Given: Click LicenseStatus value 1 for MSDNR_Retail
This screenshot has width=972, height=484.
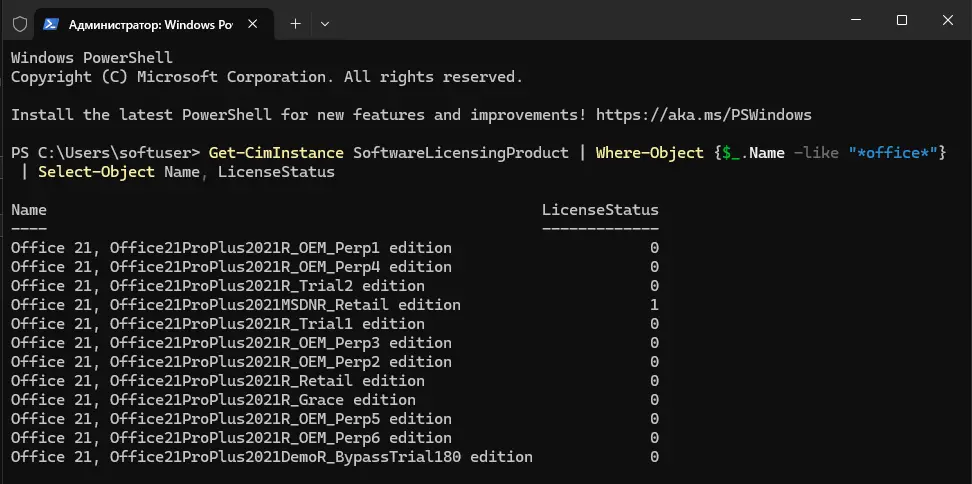Looking at the screenshot, I should (654, 305).
